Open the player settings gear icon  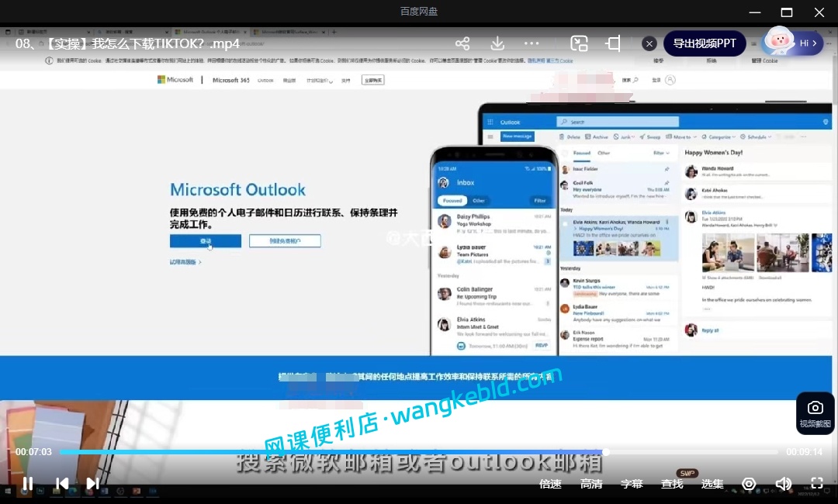[749, 484]
